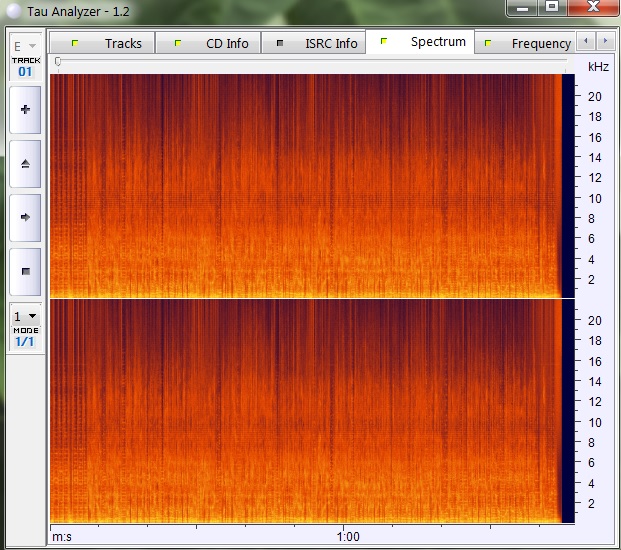Go to the Frequency tab
621x550 pixels.
point(528,43)
